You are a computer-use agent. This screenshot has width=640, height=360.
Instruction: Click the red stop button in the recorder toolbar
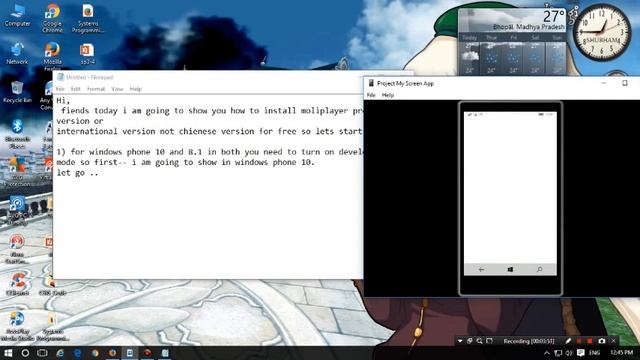coord(590,341)
